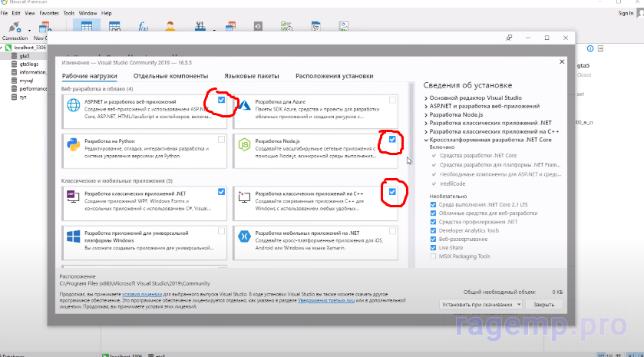Open the Уведомления третьих лиц link
Screen dimensions: 644x357
click(326, 301)
